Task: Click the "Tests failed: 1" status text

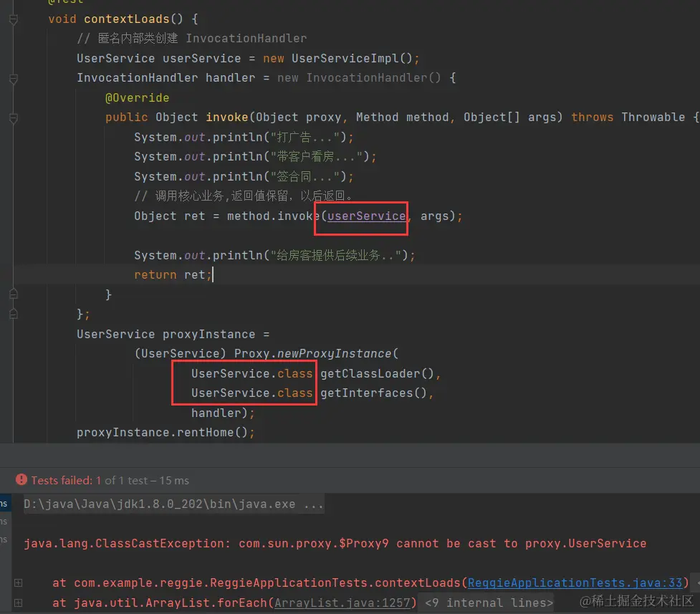Action: [66, 481]
